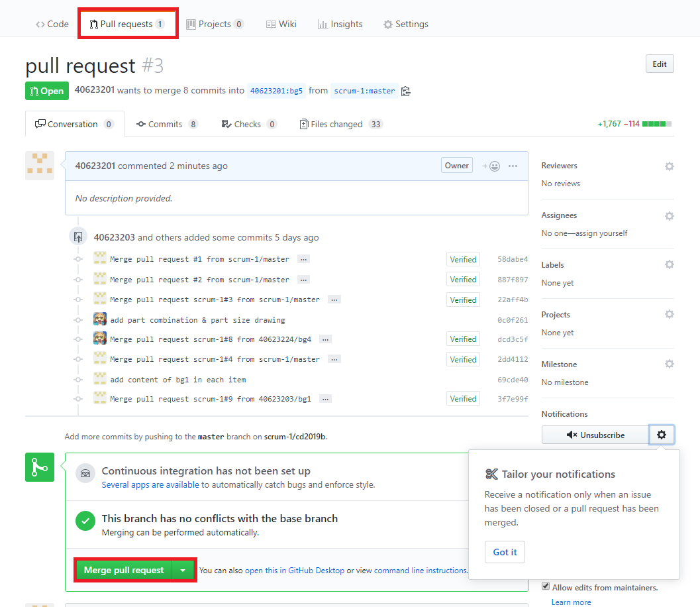Click Learn more link
The height and width of the screenshot is (607, 700).
coord(571,602)
